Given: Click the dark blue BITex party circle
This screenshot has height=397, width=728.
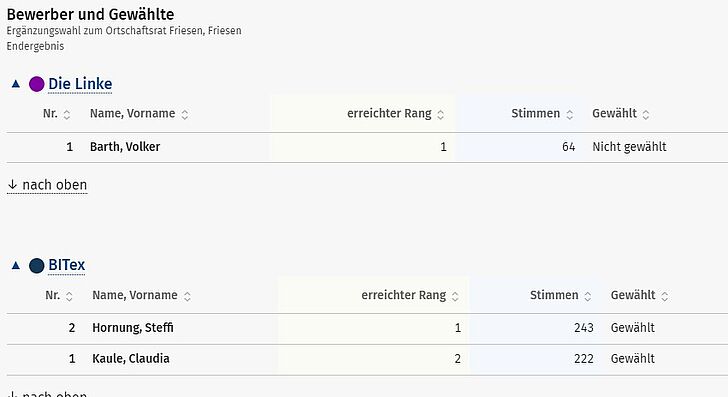Looking at the screenshot, I should pyautogui.click(x=37, y=266).
